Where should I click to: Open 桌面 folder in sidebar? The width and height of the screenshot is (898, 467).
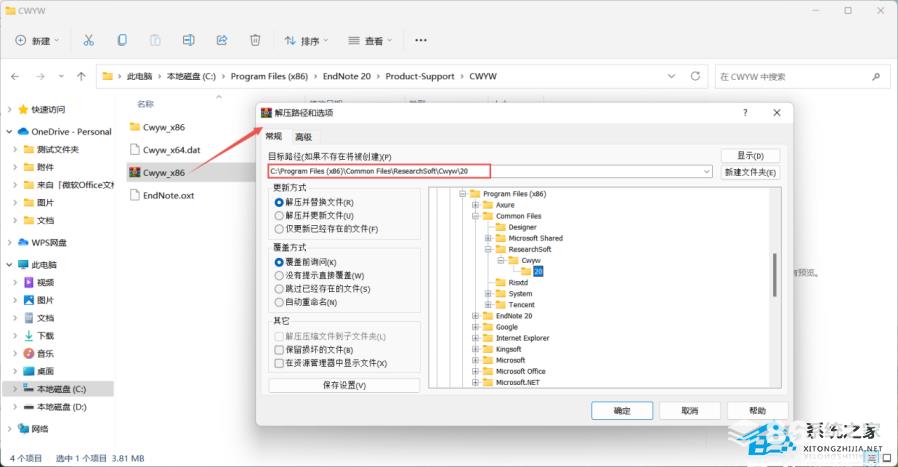[x=45, y=371]
